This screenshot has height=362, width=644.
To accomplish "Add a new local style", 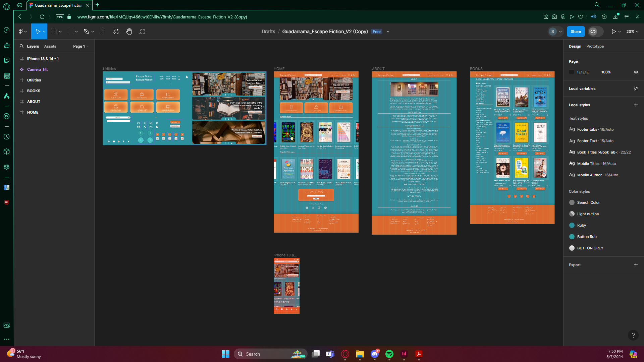I will (636, 105).
